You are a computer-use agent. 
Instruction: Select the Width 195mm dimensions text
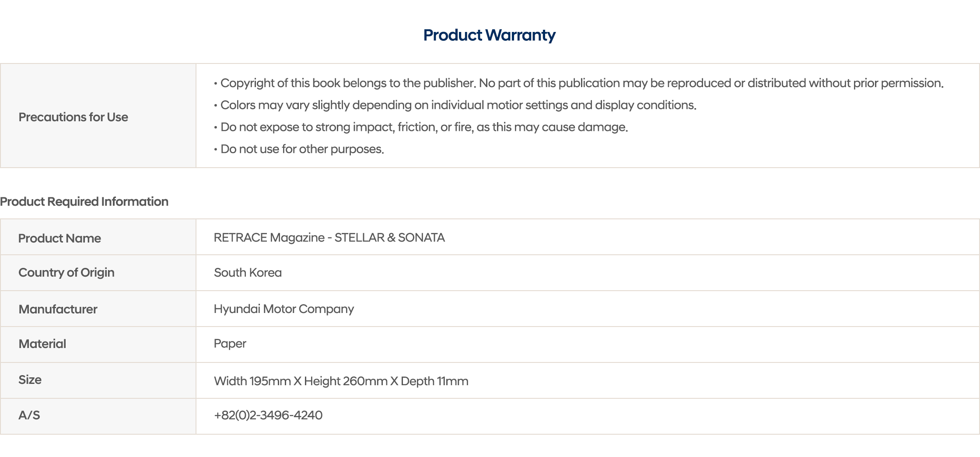pyautogui.click(x=341, y=381)
